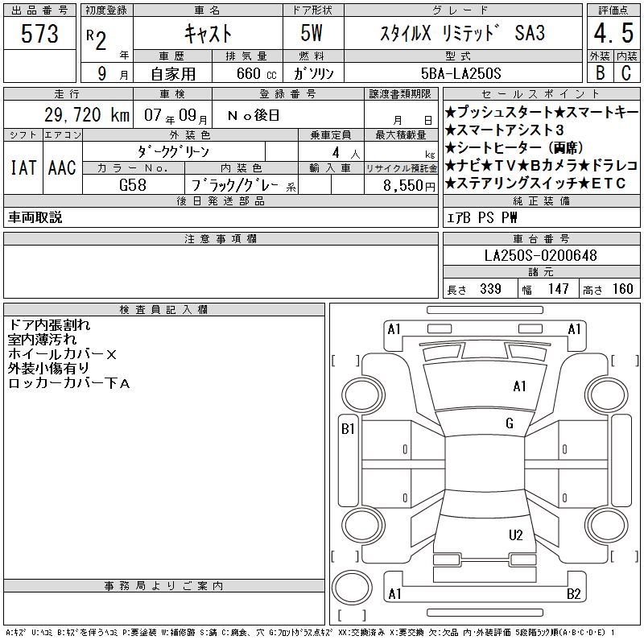Select the door shape value "5W"
Image resolution: width=644 pixels, height=644 pixels.
[312, 33]
